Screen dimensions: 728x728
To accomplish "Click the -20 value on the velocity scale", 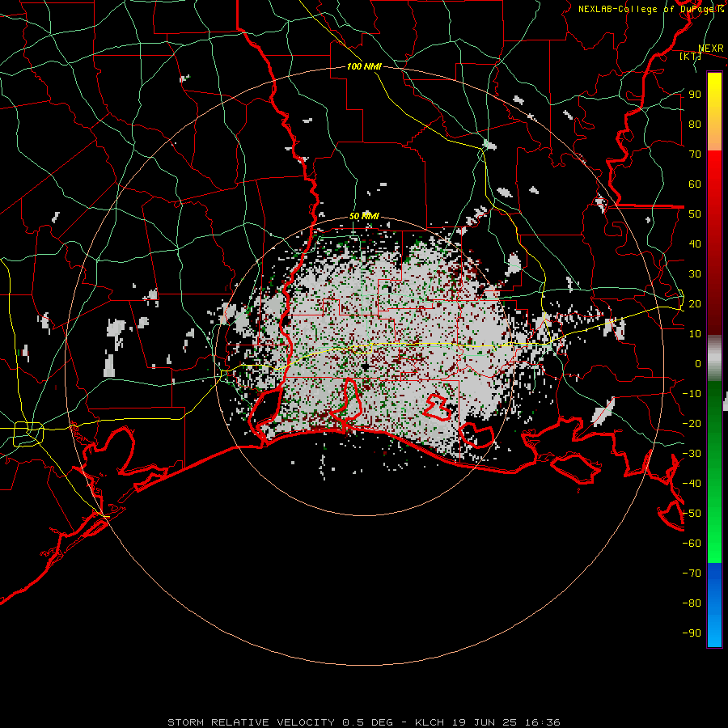I will coord(692,423).
